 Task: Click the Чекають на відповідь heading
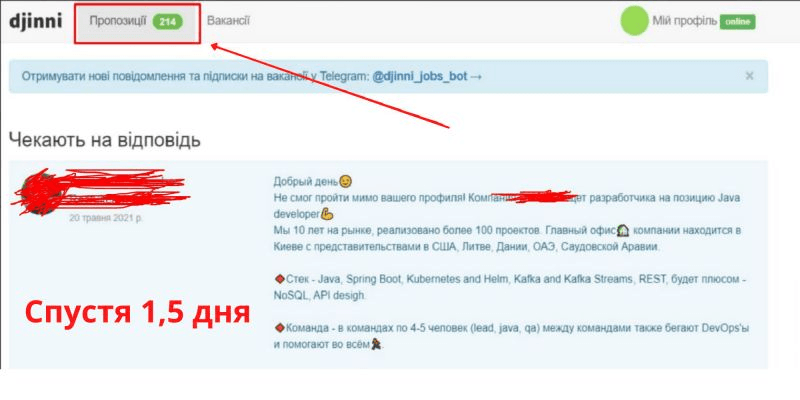105,139
